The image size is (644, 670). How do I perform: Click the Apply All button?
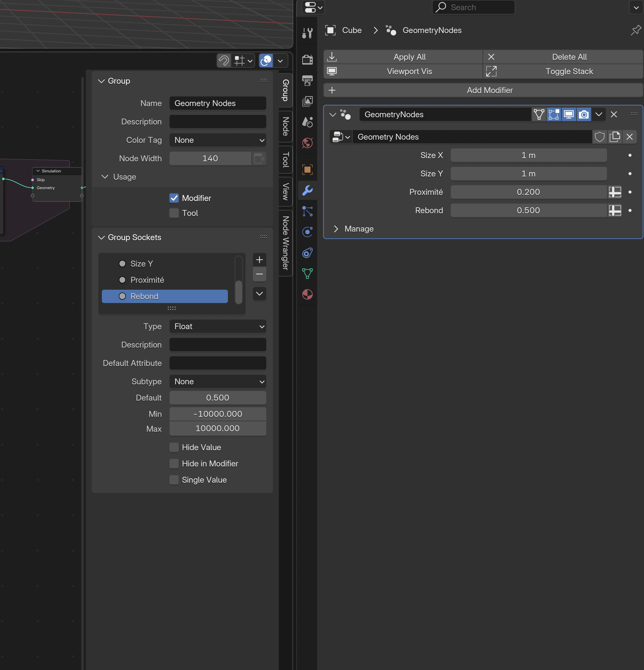(403, 57)
